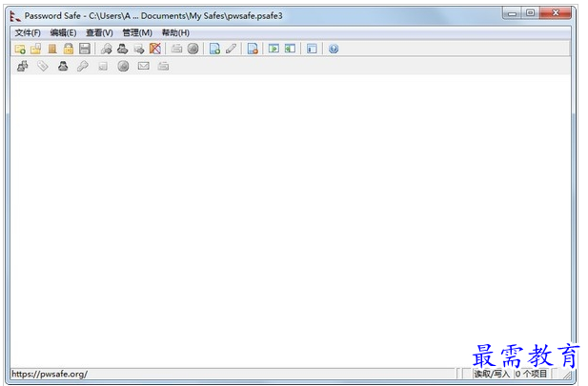This screenshot has width=588, height=386.
Task: Click the Password key icon in second toolbar
Action: (x=83, y=67)
